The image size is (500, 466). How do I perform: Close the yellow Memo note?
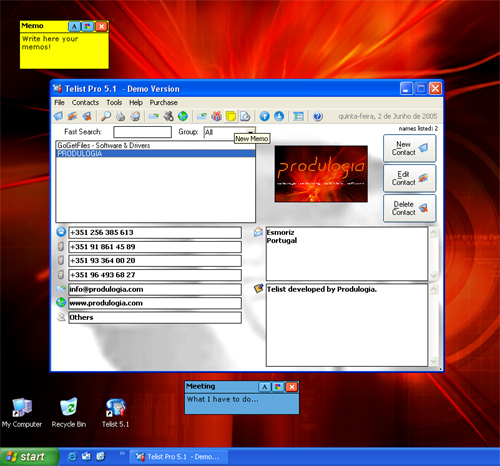click(x=101, y=26)
